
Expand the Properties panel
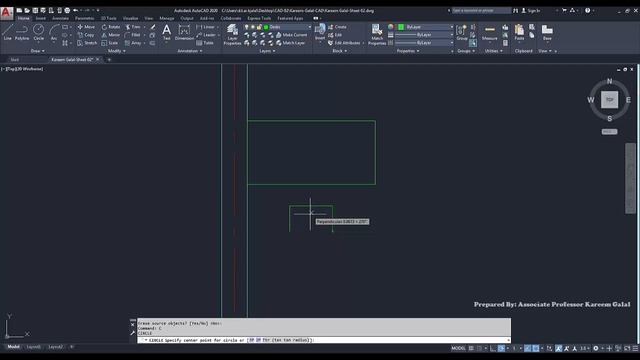pos(408,51)
